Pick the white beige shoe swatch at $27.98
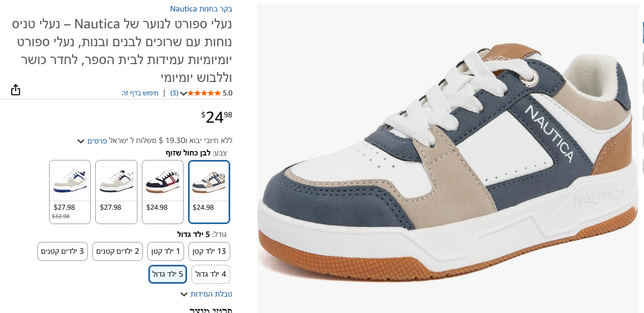644x313 pixels. tap(116, 192)
